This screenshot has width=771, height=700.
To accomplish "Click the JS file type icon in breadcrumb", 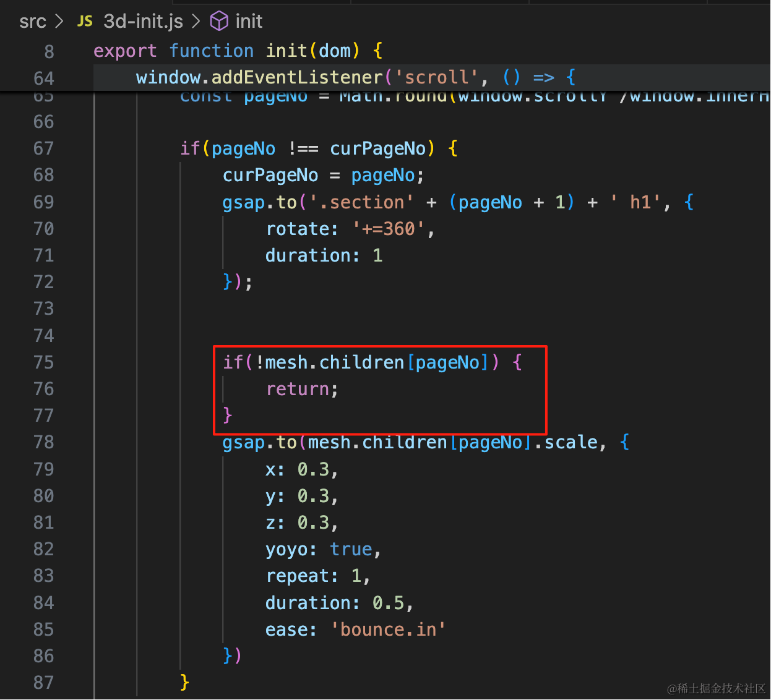I will point(85,22).
